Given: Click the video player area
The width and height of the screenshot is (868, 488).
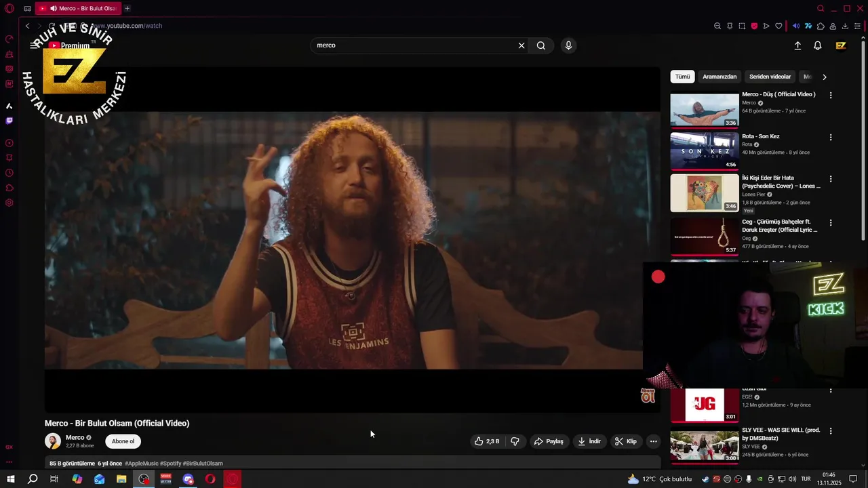Looking at the screenshot, I should click(x=353, y=240).
